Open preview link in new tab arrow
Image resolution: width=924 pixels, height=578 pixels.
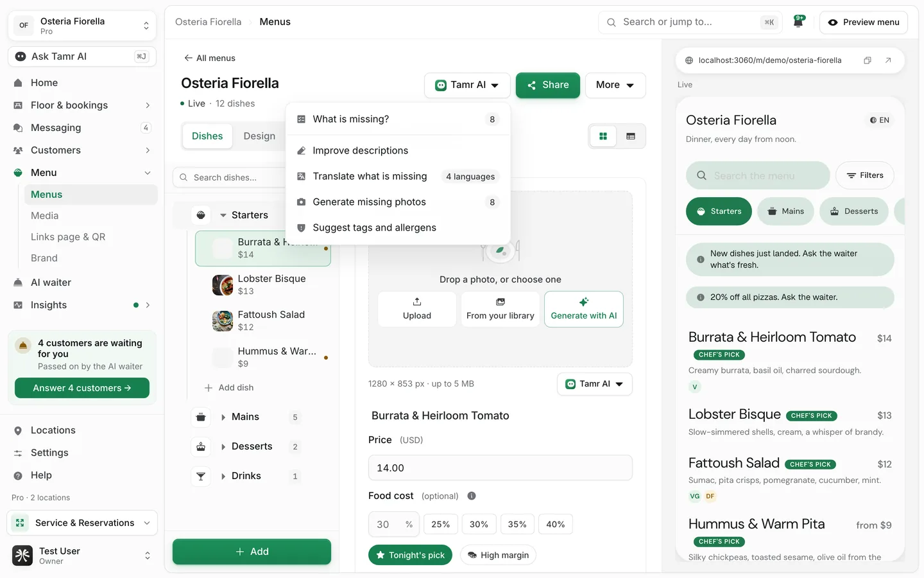[x=888, y=60]
